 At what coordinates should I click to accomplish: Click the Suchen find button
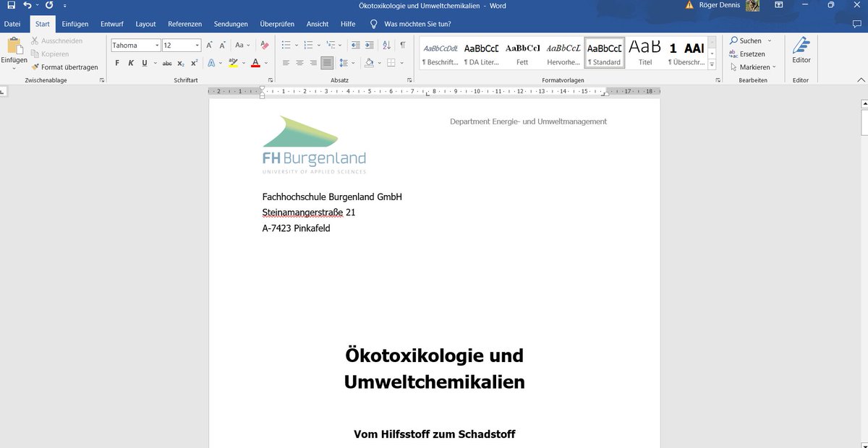coord(746,41)
